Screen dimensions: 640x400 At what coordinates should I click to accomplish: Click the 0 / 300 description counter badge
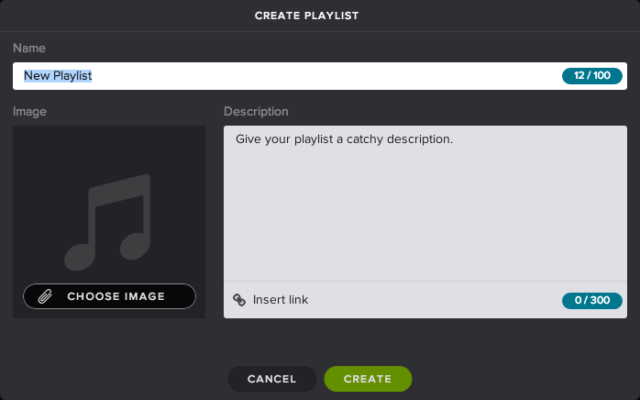tap(592, 300)
